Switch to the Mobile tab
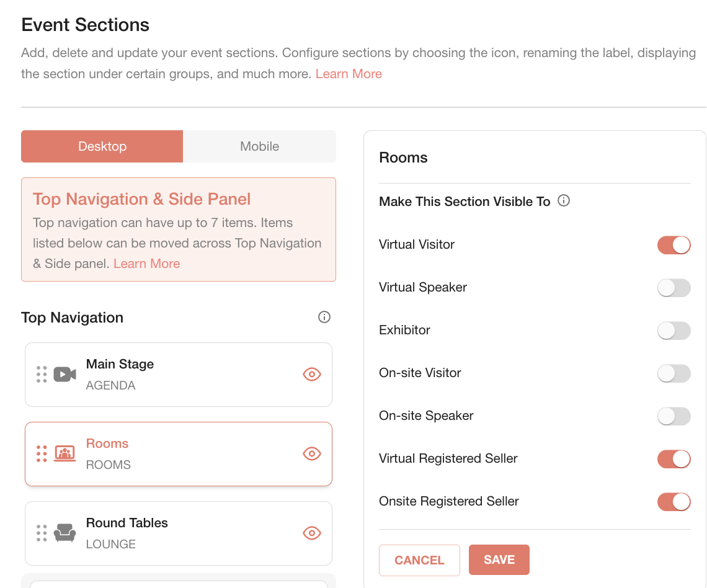This screenshot has height=588, width=707. tap(259, 146)
